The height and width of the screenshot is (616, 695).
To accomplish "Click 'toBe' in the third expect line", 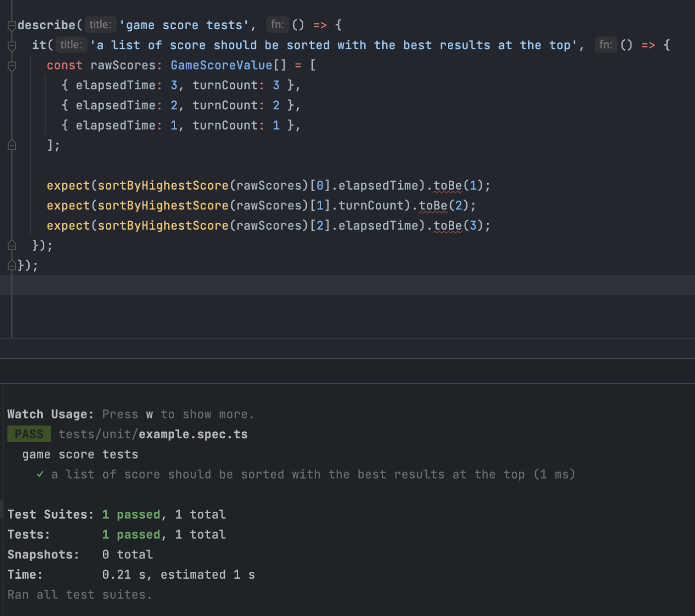I will [448, 225].
